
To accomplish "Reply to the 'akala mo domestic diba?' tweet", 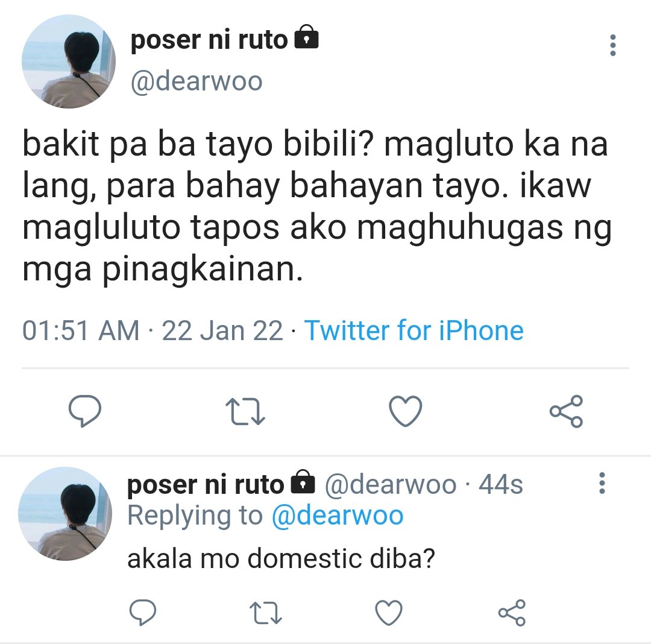I will coord(142,613).
